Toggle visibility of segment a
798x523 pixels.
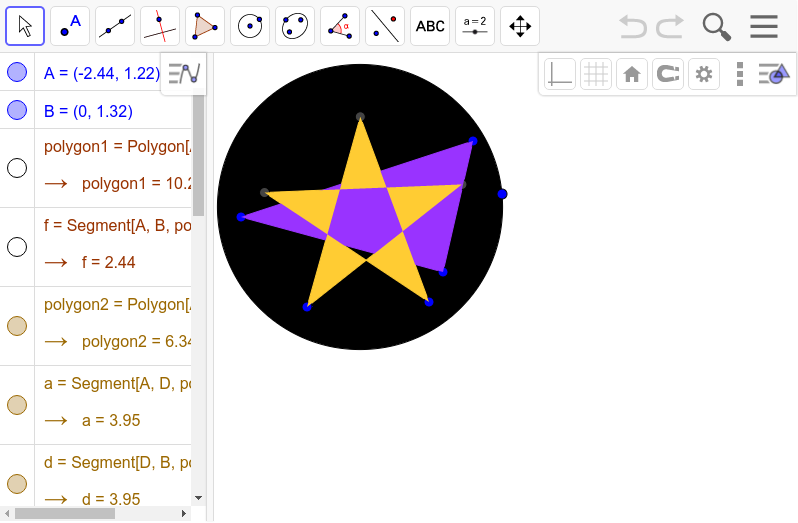[x=17, y=405]
